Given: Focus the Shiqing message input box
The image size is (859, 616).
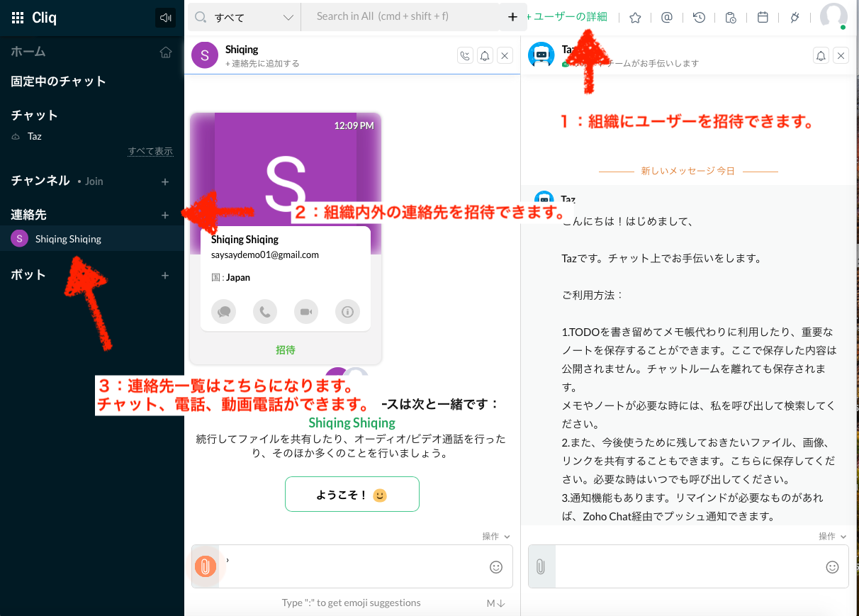Looking at the screenshot, I should coord(351,566).
